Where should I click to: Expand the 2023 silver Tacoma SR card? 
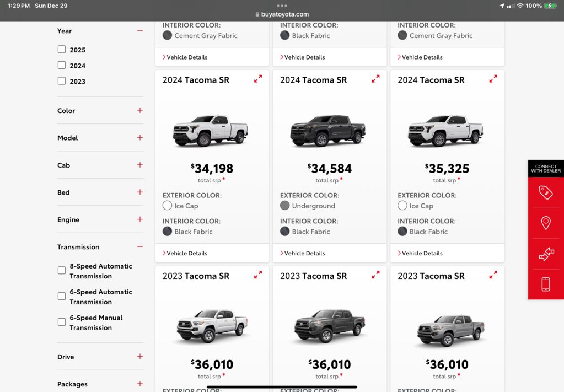click(493, 275)
